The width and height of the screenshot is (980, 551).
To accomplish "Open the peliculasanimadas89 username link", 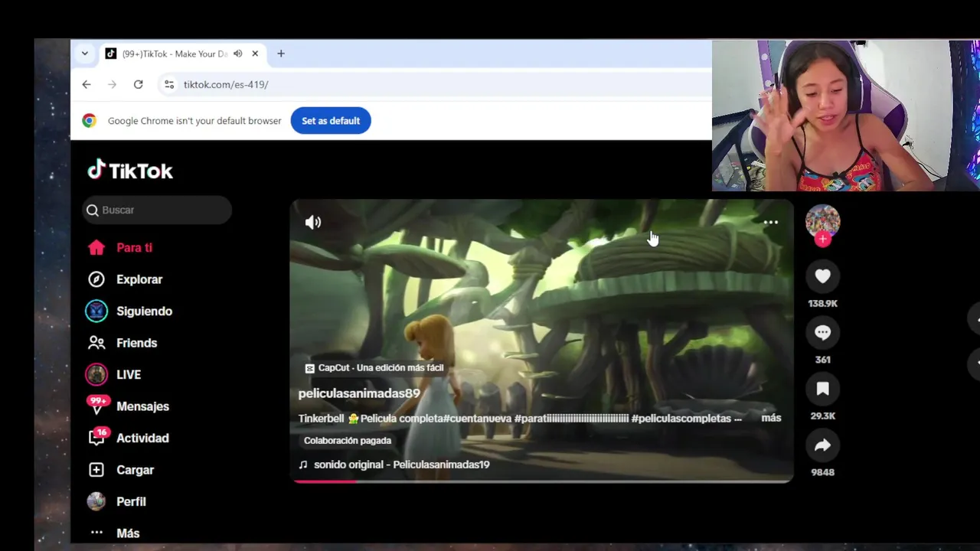I will (359, 393).
